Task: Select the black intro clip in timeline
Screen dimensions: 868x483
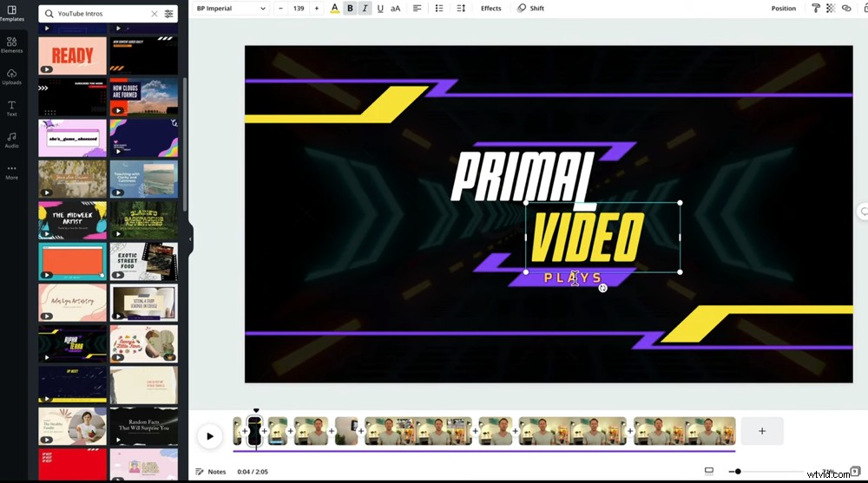Action: (x=254, y=431)
